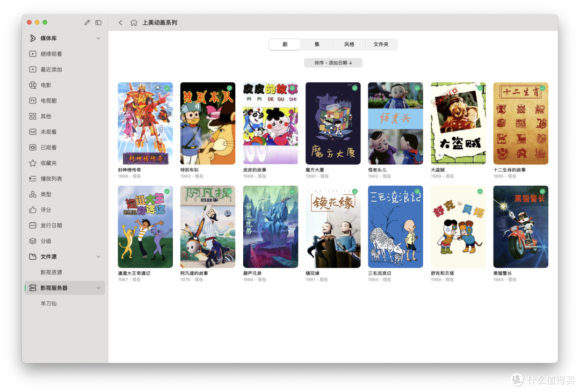
Task: Click the 继续观看 play icon in sidebar
Action: 33,54
